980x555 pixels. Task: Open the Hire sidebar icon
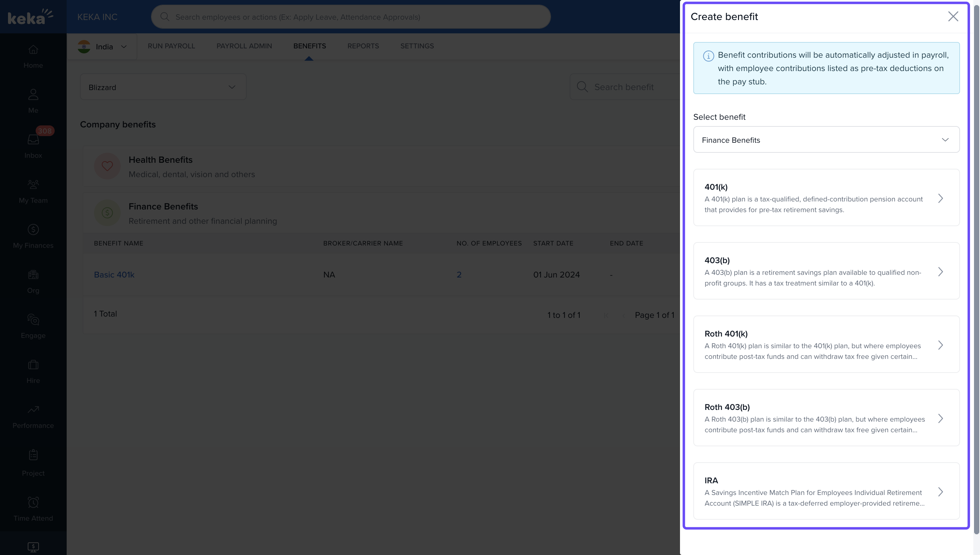pos(33,371)
